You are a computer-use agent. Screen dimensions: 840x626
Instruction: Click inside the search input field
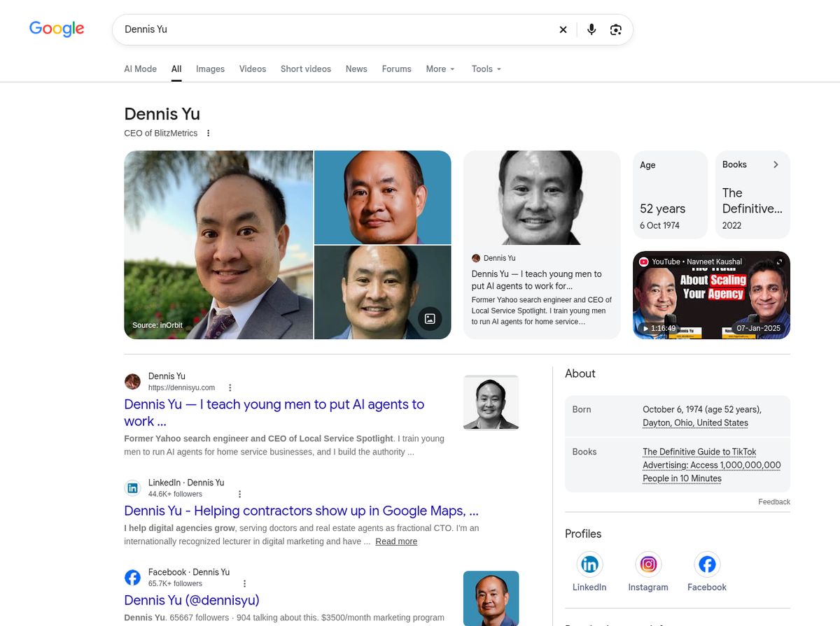click(x=336, y=29)
